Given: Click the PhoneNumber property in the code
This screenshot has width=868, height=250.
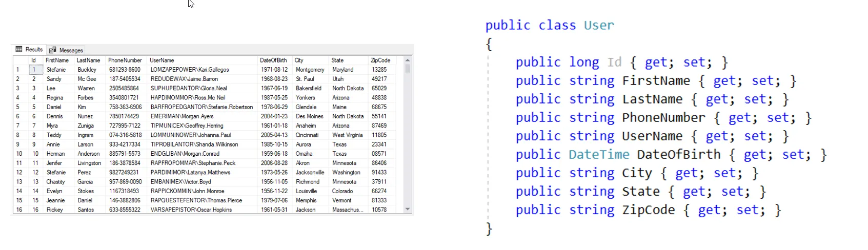Looking at the screenshot, I should click(663, 118).
